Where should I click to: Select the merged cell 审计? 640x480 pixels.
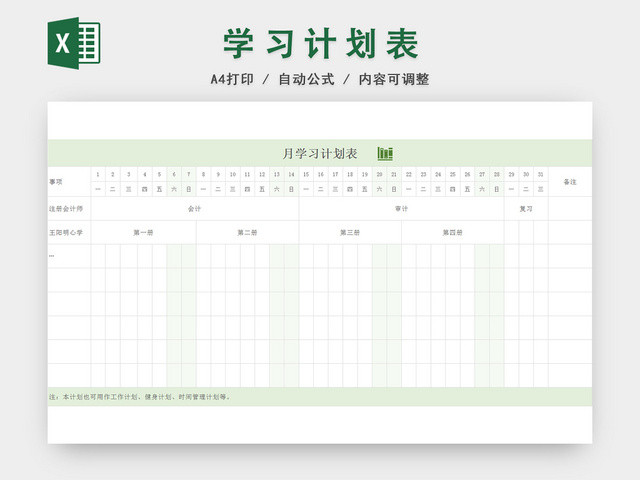[402, 209]
